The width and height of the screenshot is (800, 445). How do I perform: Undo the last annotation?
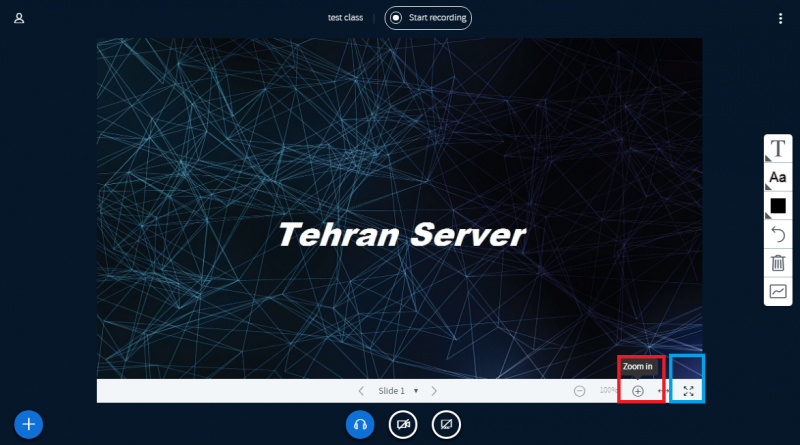(x=777, y=234)
